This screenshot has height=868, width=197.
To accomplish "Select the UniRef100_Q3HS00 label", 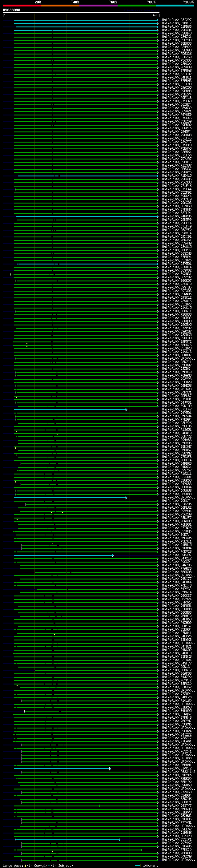I will click(x=176, y=64).
